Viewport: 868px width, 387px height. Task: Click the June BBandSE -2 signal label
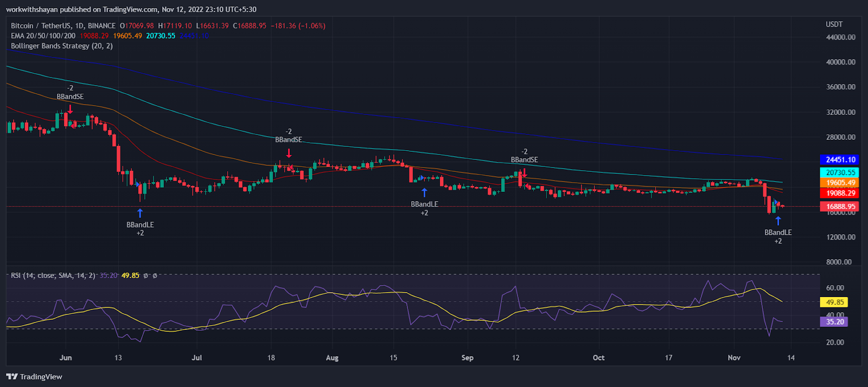[x=70, y=92]
